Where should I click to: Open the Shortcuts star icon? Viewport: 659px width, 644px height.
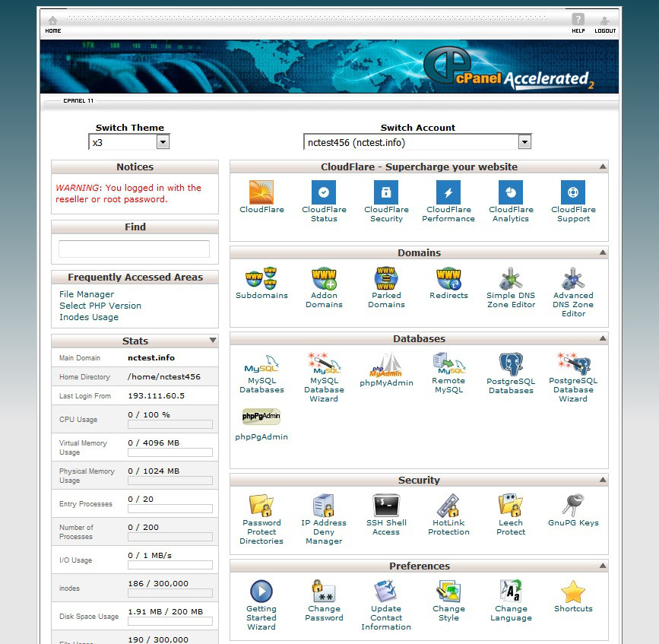pyautogui.click(x=573, y=592)
